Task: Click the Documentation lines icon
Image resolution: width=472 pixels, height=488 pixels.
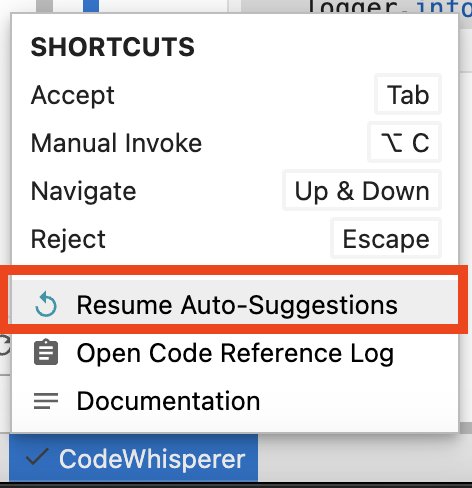Action: [x=46, y=401]
